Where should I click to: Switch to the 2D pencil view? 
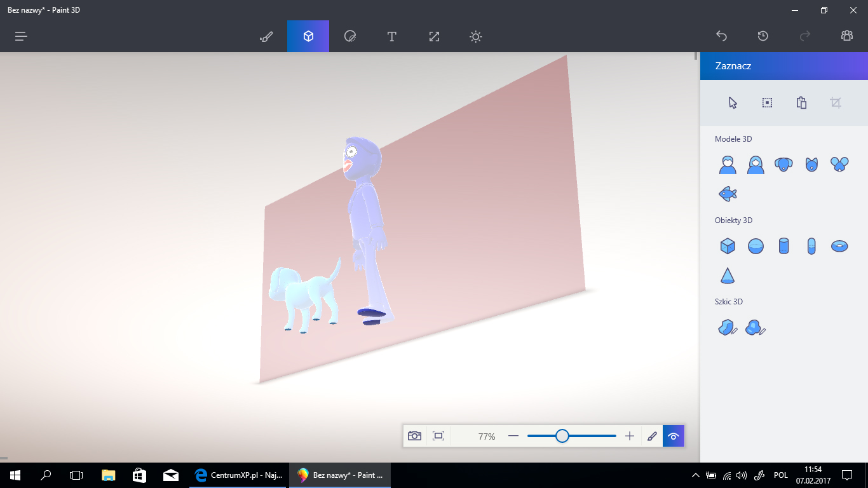[x=652, y=436]
